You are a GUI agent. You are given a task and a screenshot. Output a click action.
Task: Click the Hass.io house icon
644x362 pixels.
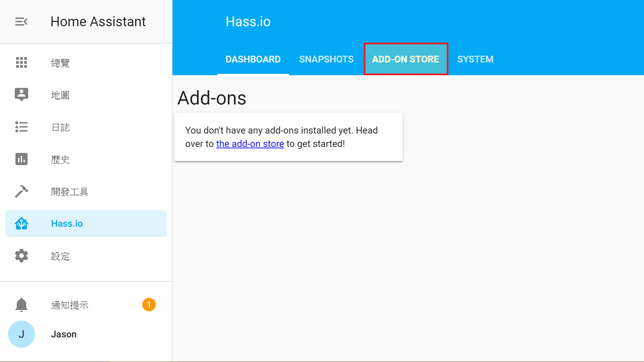click(21, 223)
